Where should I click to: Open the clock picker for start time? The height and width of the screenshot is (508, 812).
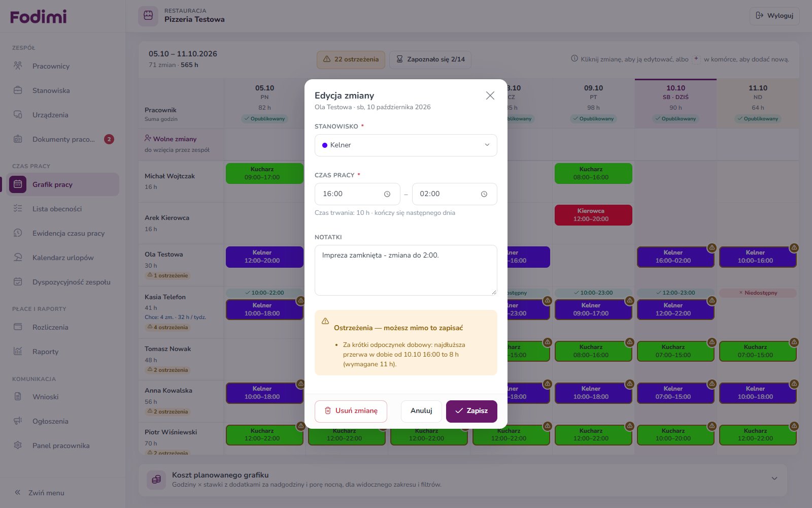[387, 194]
